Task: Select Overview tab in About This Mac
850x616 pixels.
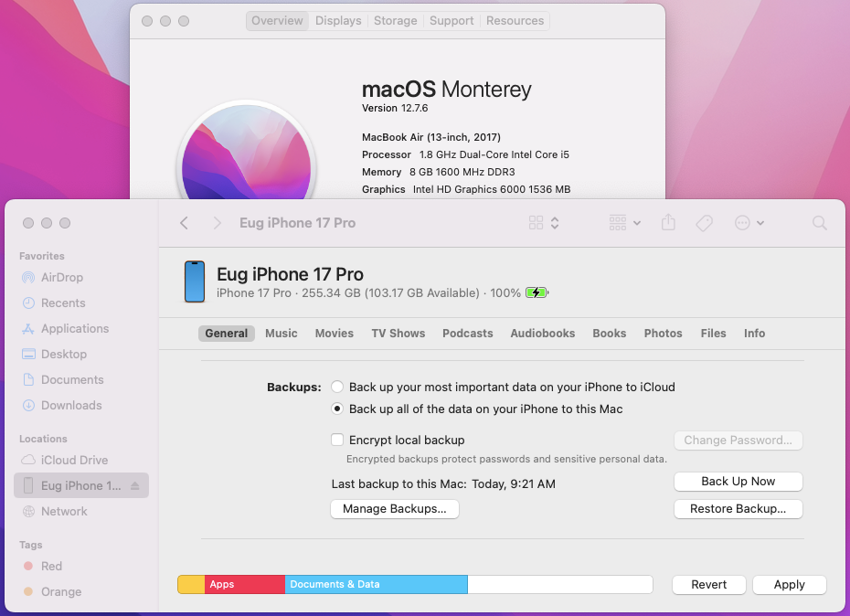Action: [x=277, y=21]
